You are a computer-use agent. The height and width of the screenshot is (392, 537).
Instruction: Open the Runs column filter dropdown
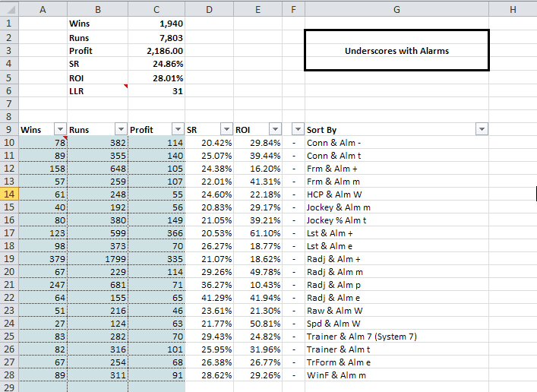click(120, 130)
